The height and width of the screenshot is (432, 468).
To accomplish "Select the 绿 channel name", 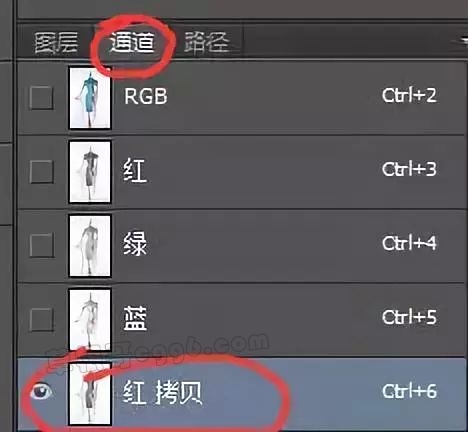I will point(135,244).
